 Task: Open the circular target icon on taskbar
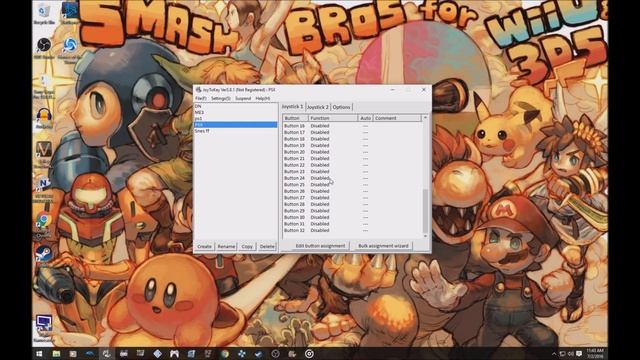[x=309, y=353]
